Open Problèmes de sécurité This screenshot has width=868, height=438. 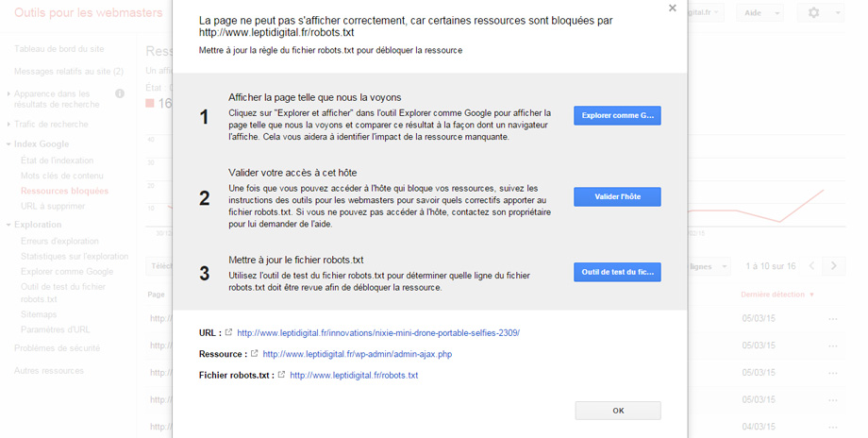point(57,348)
